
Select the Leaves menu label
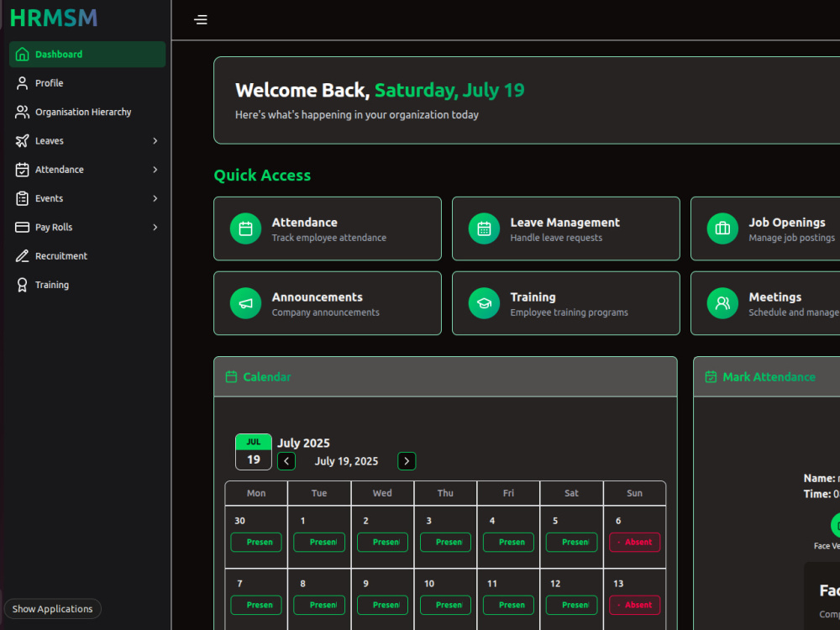click(x=50, y=141)
